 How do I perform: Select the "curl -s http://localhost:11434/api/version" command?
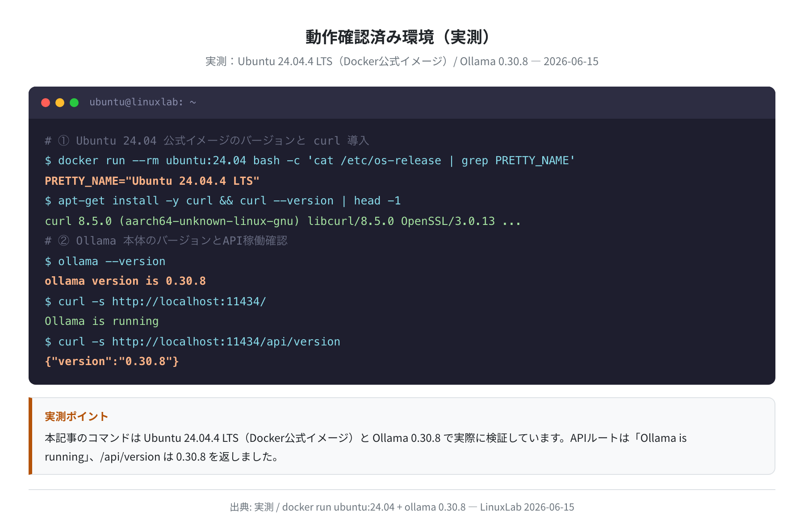click(193, 341)
